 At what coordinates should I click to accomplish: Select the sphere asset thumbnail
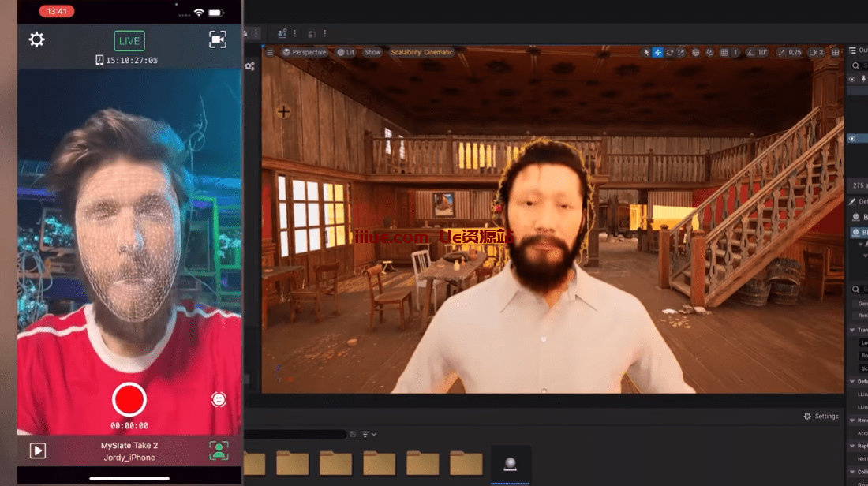click(511, 464)
